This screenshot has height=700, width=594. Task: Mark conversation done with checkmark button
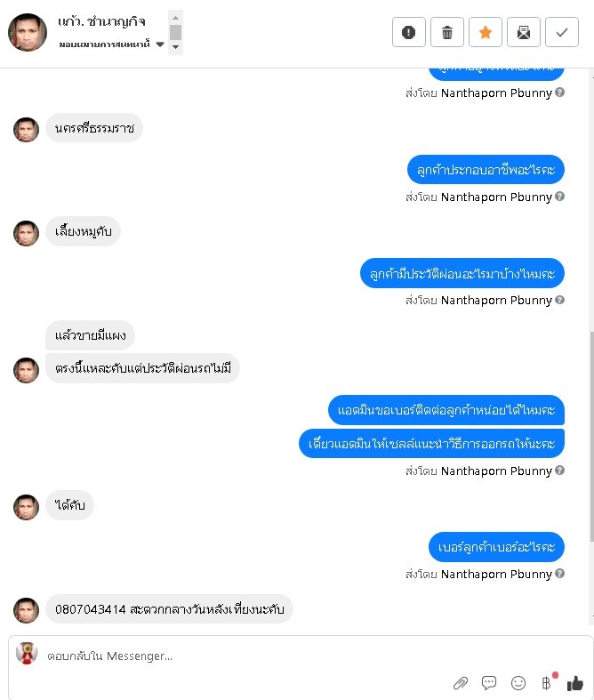[562, 32]
